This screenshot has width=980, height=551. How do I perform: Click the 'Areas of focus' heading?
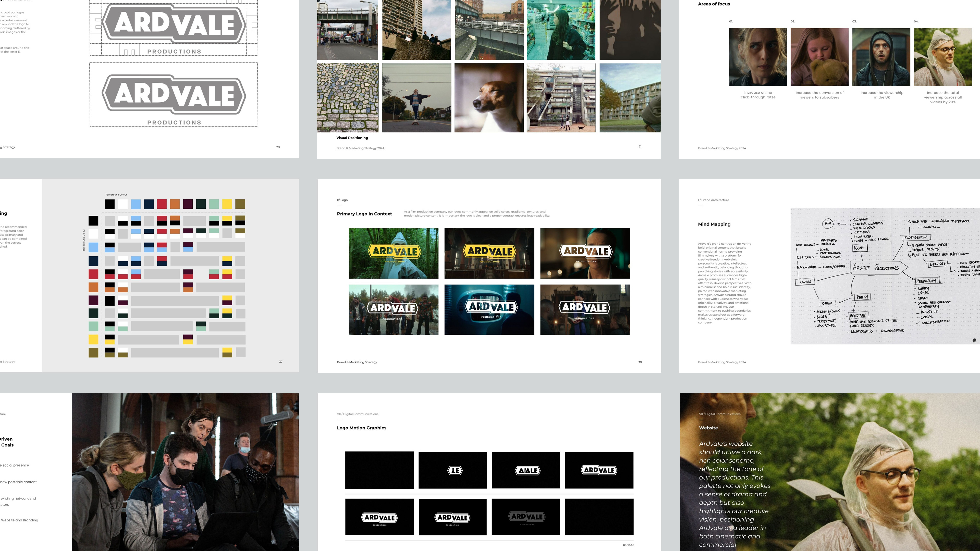point(714,4)
